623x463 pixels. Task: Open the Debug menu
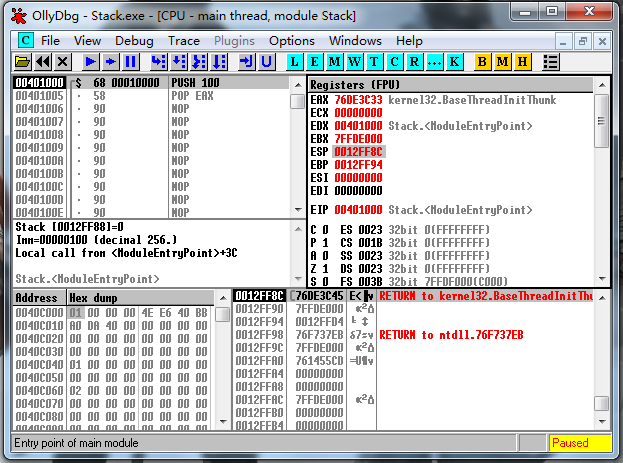134,41
